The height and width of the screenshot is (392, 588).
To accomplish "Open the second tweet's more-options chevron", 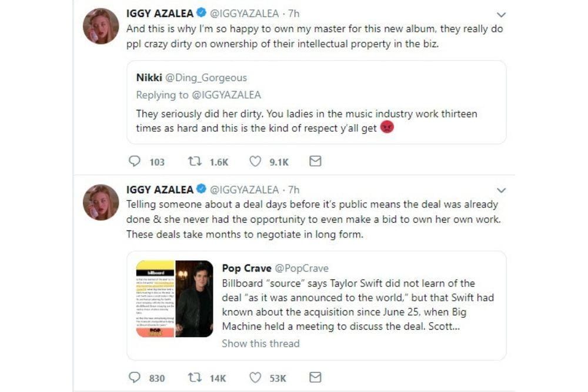I will tap(501, 190).
